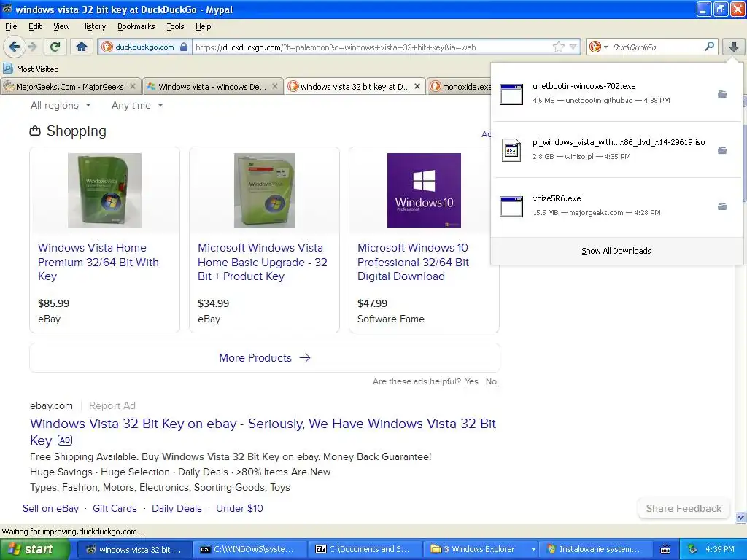Open the Help menu
Screen dimensions: 747x560
click(203, 26)
